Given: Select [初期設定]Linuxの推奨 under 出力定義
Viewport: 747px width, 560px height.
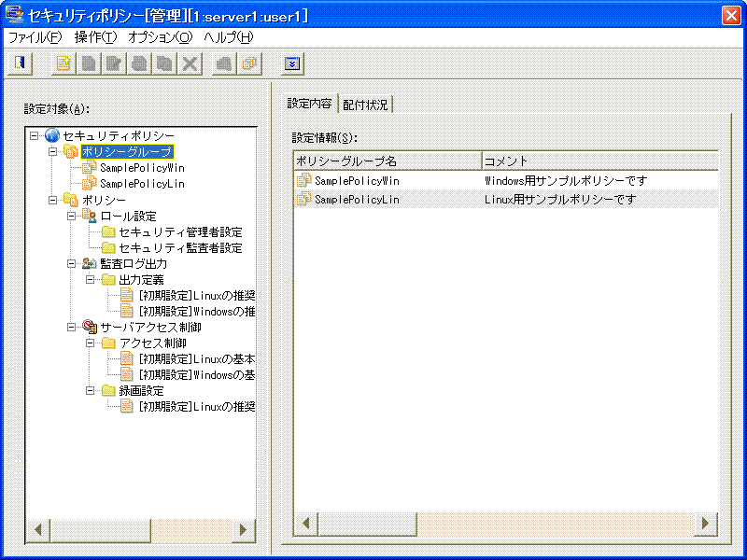Looking at the screenshot, I should 197,296.
